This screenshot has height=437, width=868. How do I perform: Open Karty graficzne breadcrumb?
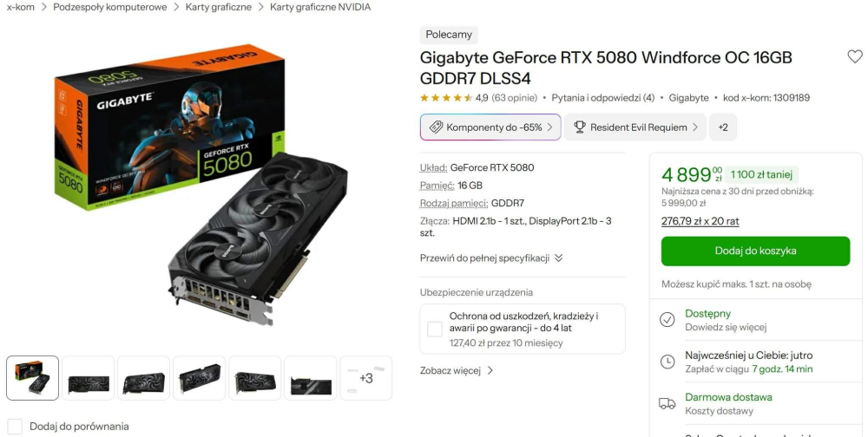coord(218,7)
